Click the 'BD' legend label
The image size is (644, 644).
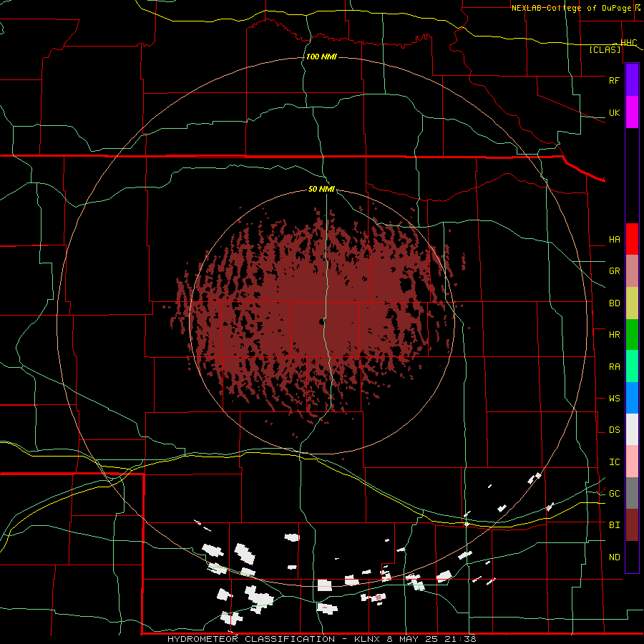pyautogui.click(x=614, y=303)
